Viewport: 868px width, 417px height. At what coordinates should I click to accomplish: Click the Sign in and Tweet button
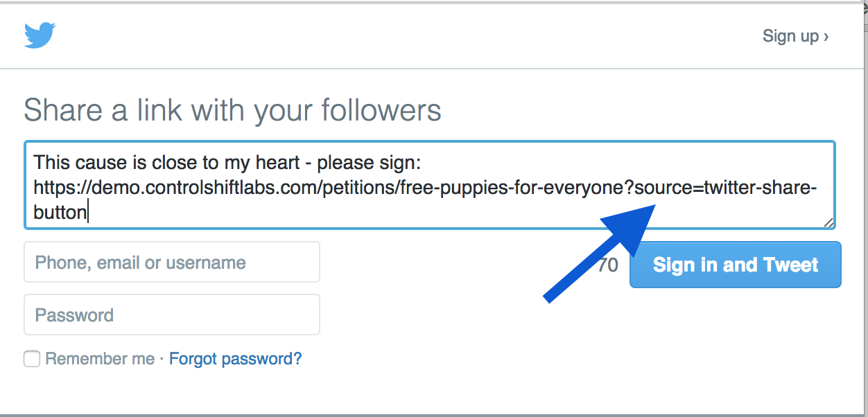tap(735, 265)
